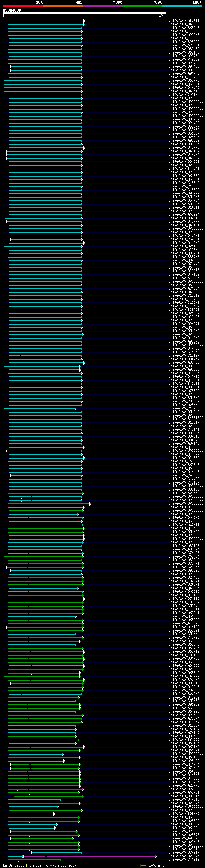The image size is (205, 868).
Task: Select hit label UniRef100_B9SXX9
Action: click(x=184, y=814)
